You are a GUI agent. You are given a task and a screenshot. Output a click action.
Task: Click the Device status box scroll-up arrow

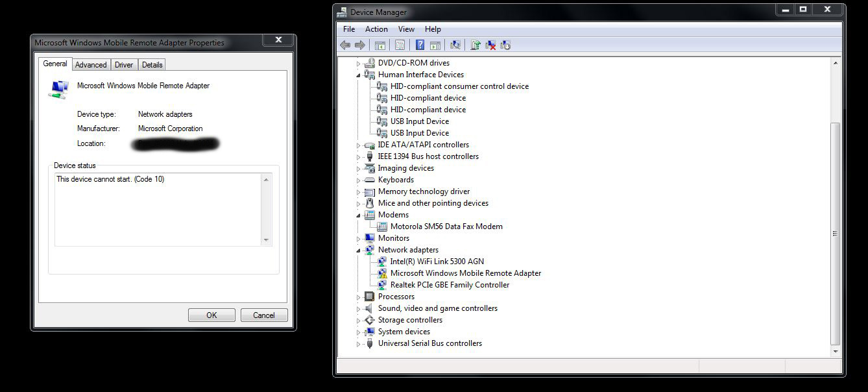point(266,180)
